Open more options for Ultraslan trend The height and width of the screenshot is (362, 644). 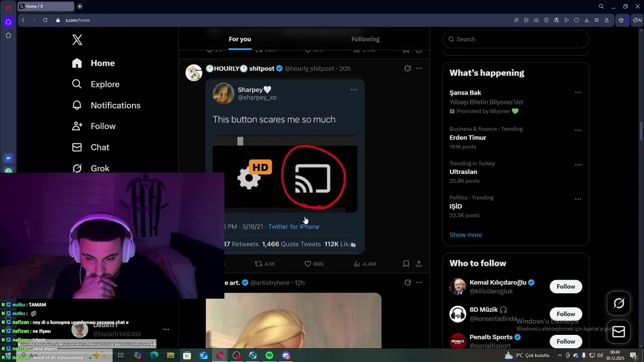pos(578,165)
